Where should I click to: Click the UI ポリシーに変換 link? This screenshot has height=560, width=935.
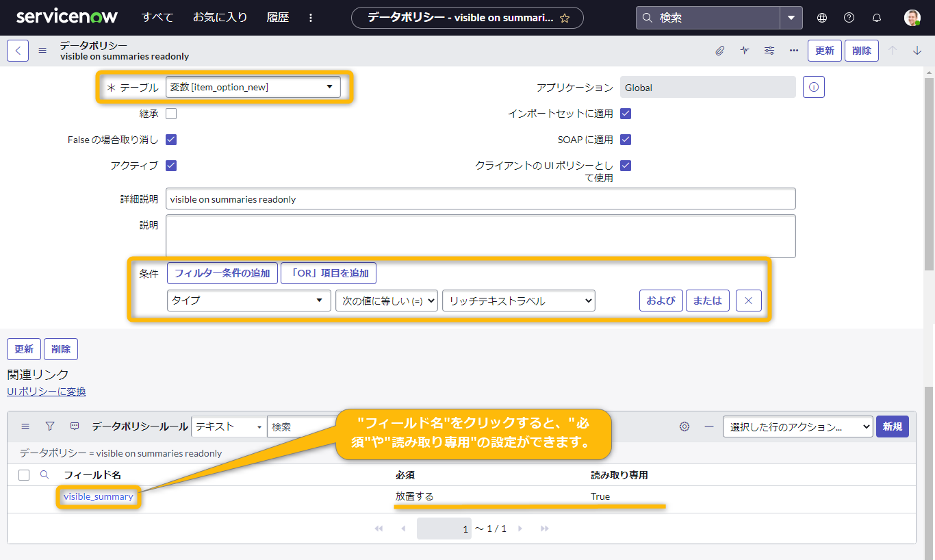click(46, 392)
